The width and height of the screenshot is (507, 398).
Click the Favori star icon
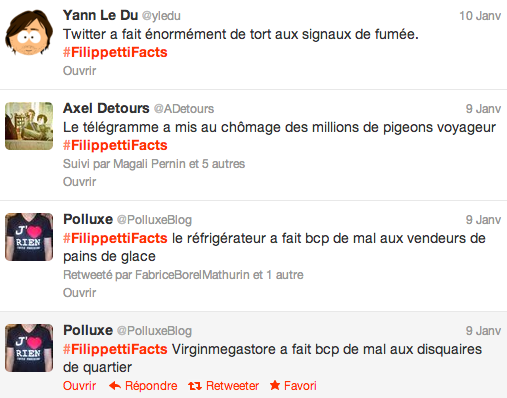point(275,385)
